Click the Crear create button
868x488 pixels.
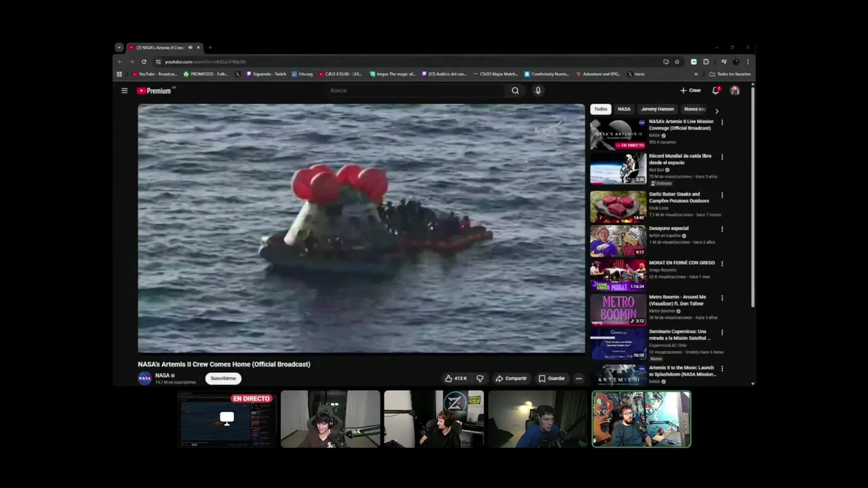pos(691,90)
